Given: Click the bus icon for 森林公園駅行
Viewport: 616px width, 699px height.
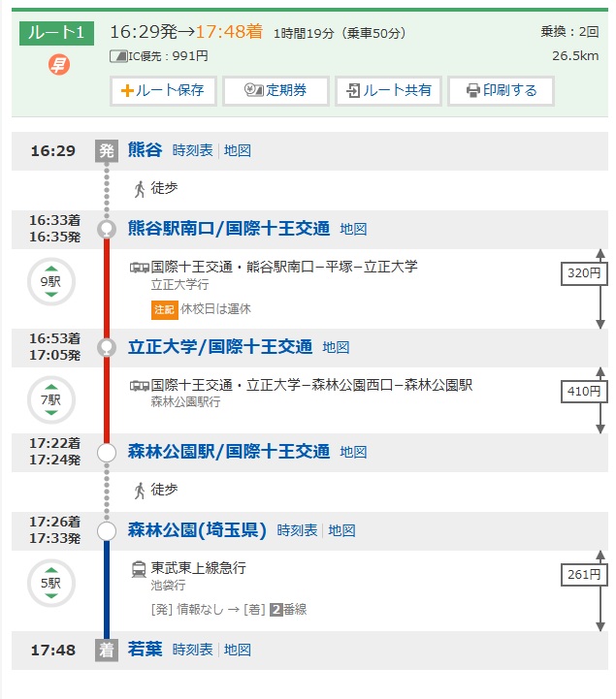Looking at the screenshot, I should tap(139, 385).
